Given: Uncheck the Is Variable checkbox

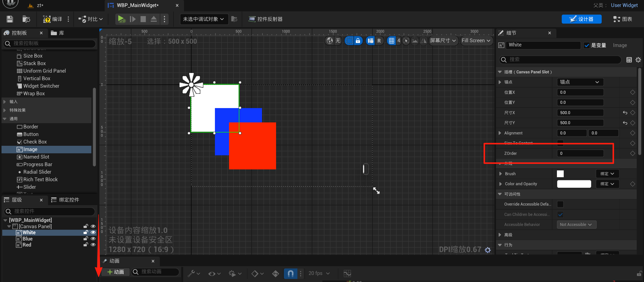Looking at the screenshot, I should [587, 45].
